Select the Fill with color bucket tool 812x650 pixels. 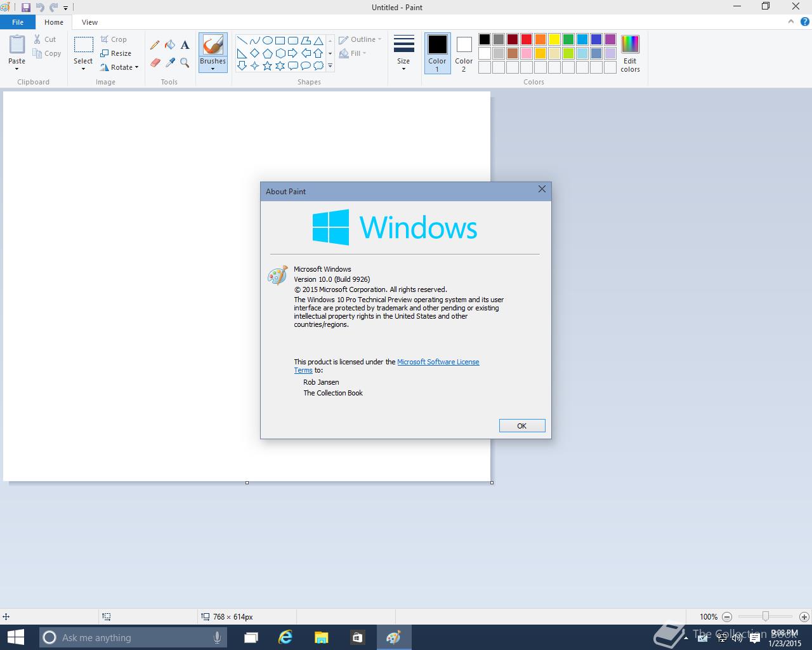(169, 45)
